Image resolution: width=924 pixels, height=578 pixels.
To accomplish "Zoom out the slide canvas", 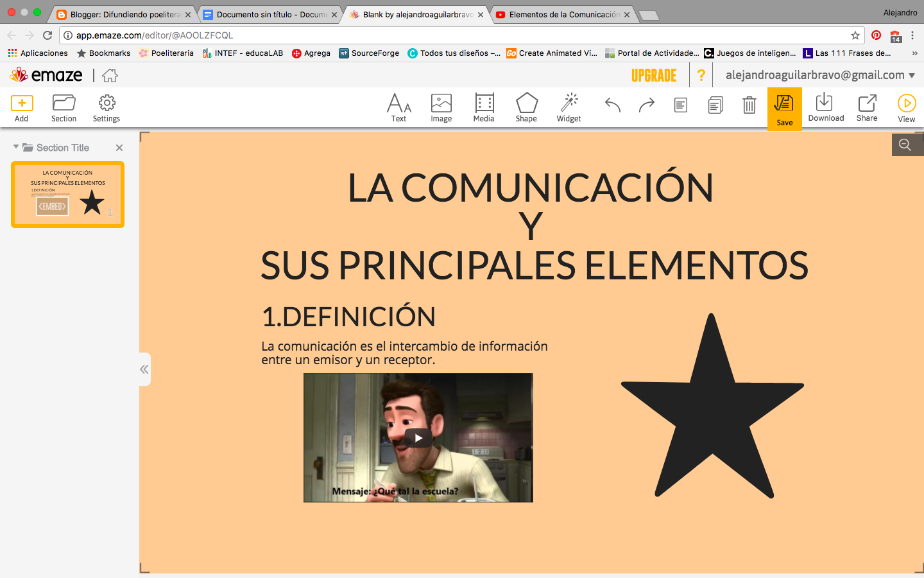I will click(905, 145).
